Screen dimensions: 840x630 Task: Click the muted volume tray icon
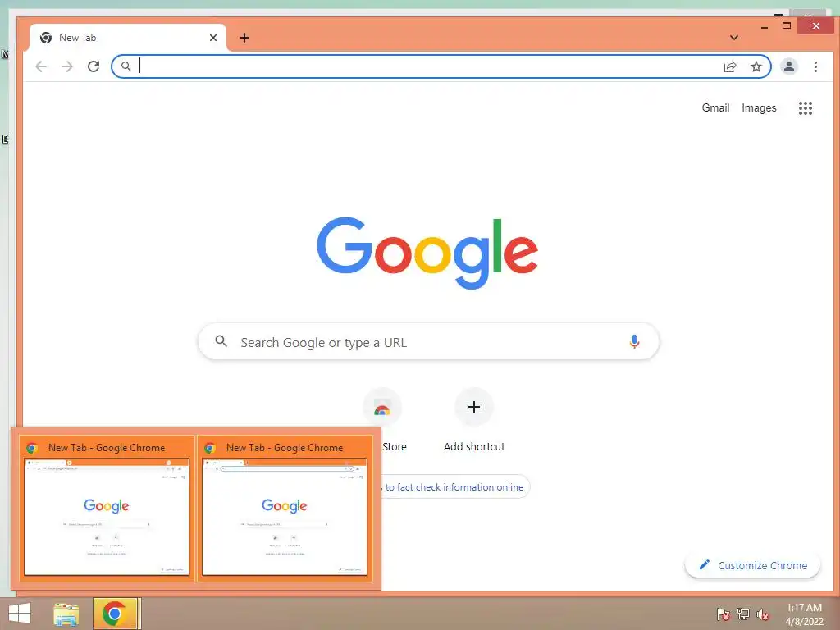[763, 614]
